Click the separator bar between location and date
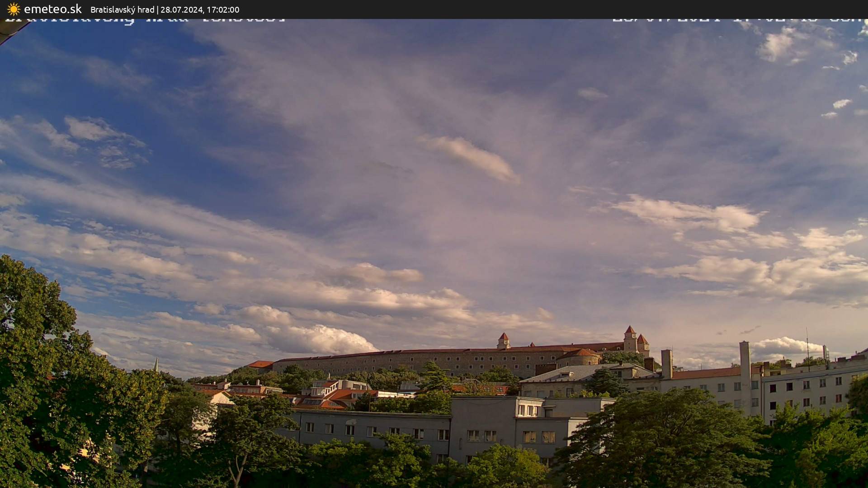Image resolution: width=868 pixels, height=488 pixels. pyautogui.click(x=158, y=9)
